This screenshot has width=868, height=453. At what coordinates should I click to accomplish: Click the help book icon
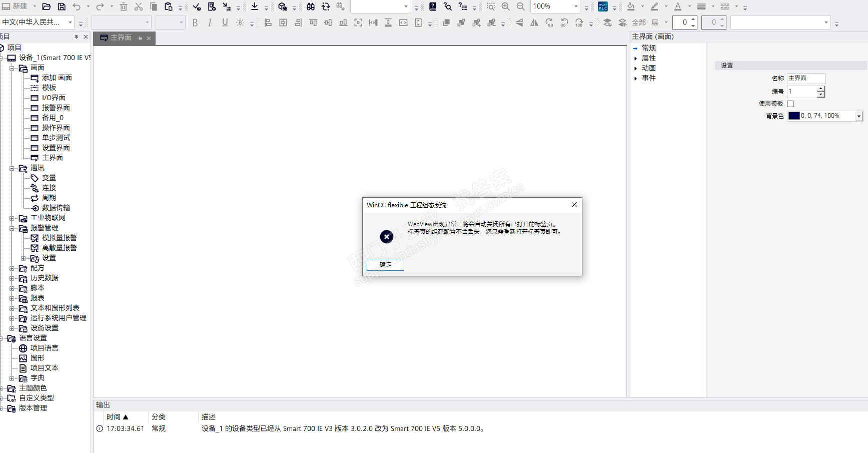point(433,7)
